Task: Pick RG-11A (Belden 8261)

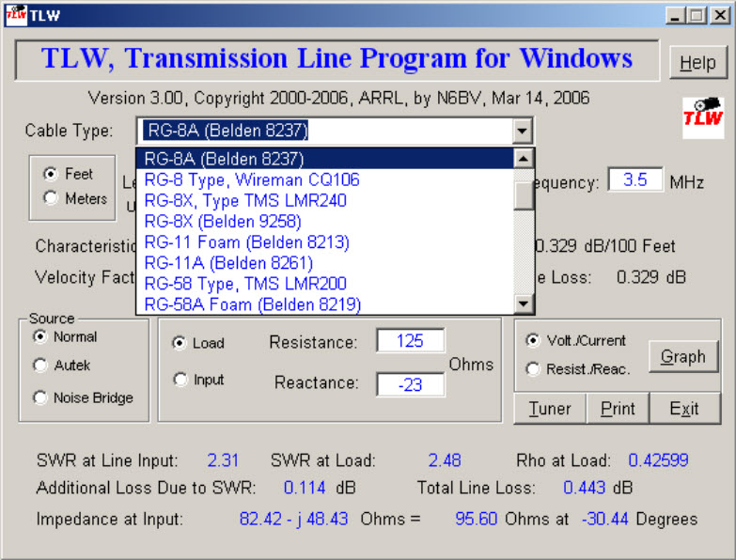Action: (324, 263)
